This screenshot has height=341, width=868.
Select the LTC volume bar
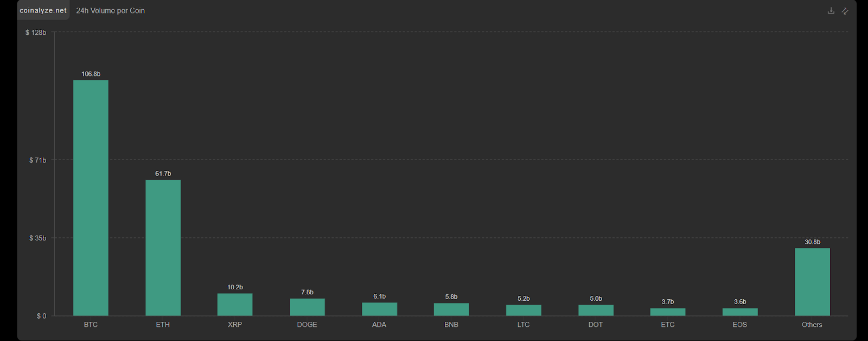point(524,310)
